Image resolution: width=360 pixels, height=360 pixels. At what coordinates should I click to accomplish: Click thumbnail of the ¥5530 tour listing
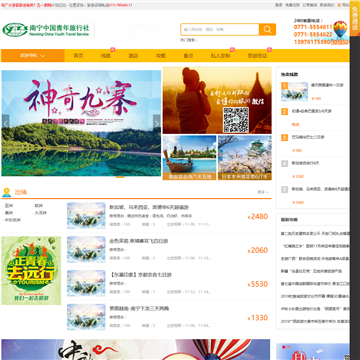(x=86, y=283)
